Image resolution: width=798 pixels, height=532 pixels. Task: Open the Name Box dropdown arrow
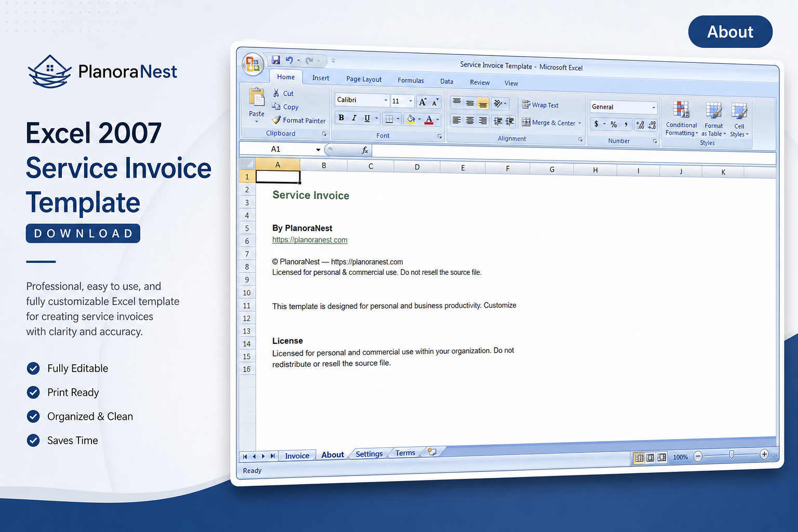click(318, 150)
